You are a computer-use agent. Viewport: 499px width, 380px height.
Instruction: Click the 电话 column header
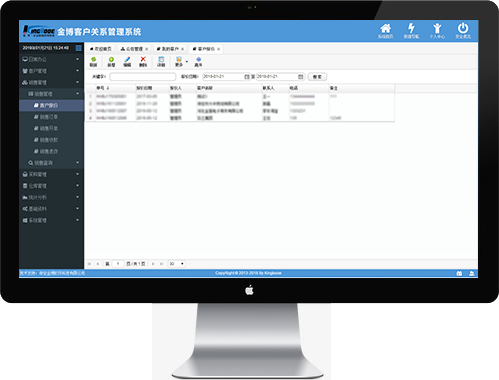pyautogui.click(x=309, y=88)
